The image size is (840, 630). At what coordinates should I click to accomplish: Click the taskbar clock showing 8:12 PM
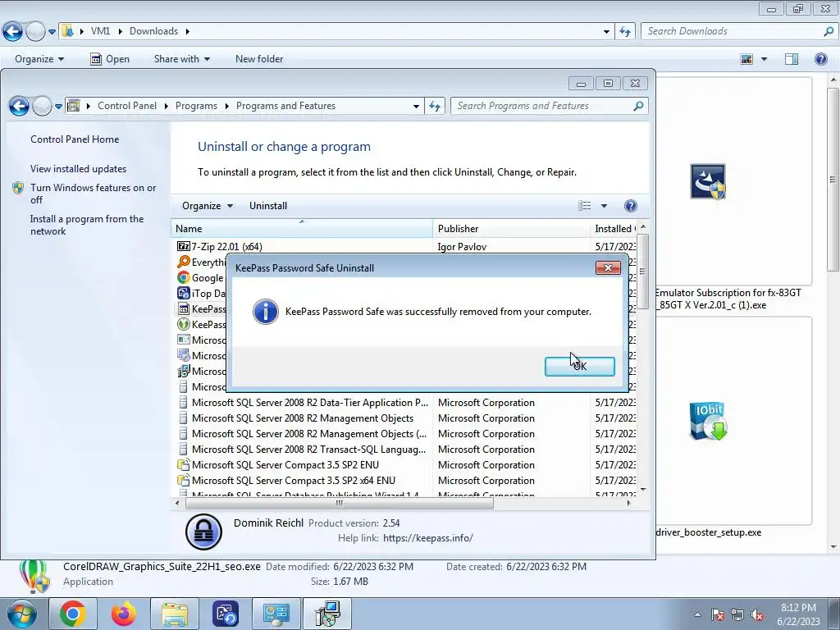[x=798, y=614]
